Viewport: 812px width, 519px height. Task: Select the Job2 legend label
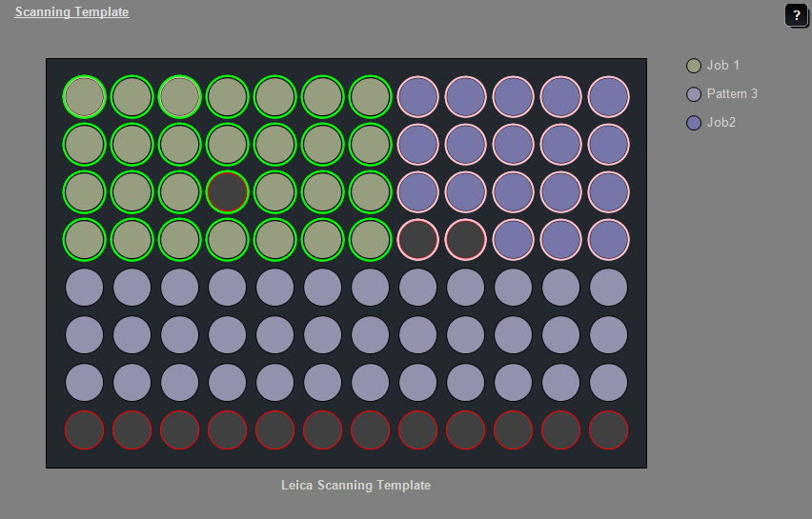(x=721, y=123)
